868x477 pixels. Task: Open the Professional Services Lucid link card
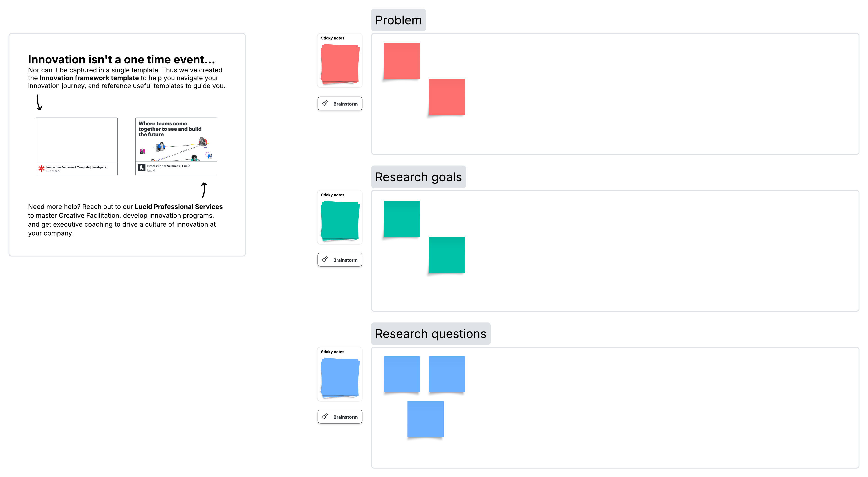(x=176, y=146)
